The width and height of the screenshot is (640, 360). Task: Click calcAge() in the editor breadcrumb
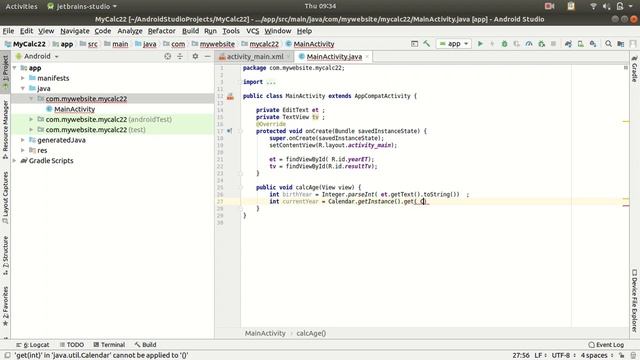click(x=311, y=333)
